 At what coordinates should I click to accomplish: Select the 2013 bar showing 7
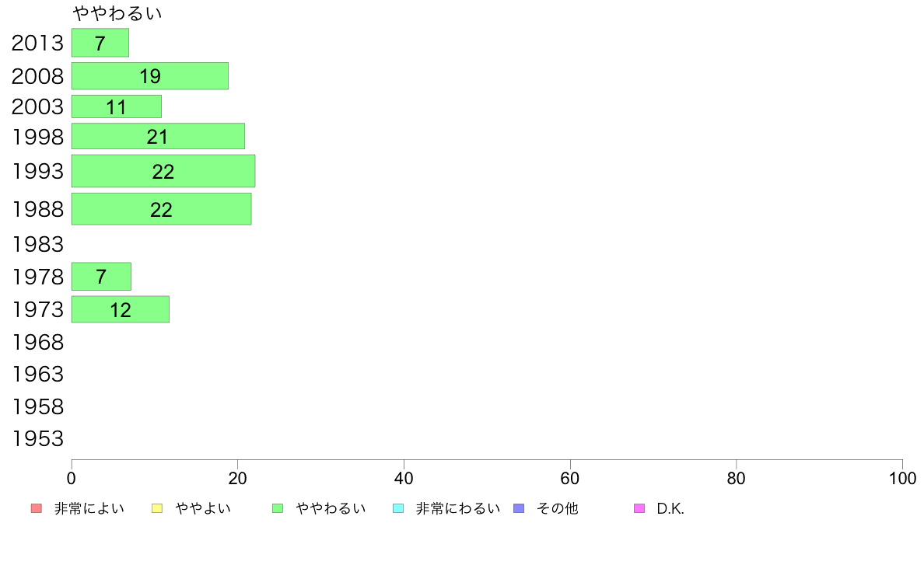tap(100, 43)
